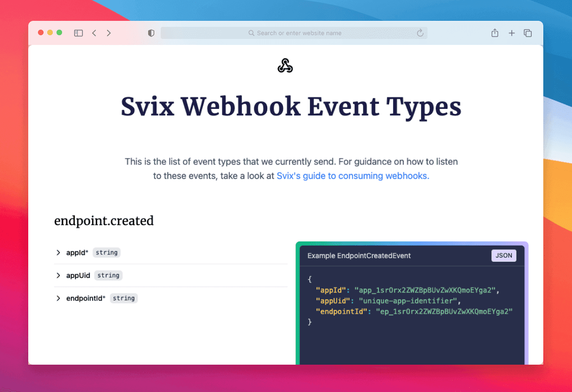This screenshot has width=572, height=392.
Task: Open a new browser tab
Action: click(x=511, y=33)
